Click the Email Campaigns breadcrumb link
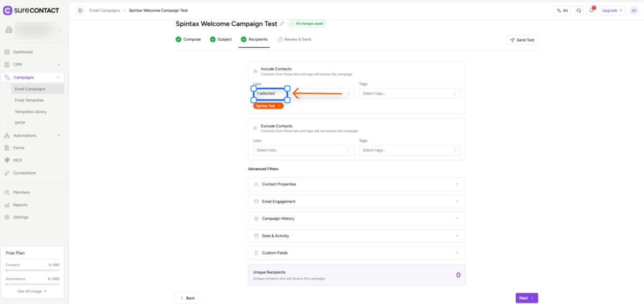Viewport: 644px width, 304px height. 105,10
